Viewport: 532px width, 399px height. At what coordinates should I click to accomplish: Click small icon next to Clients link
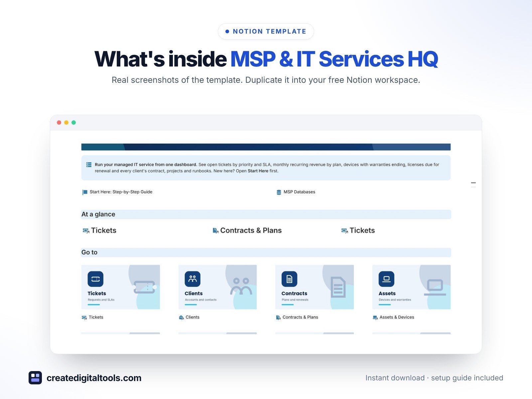(x=181, y=318)
